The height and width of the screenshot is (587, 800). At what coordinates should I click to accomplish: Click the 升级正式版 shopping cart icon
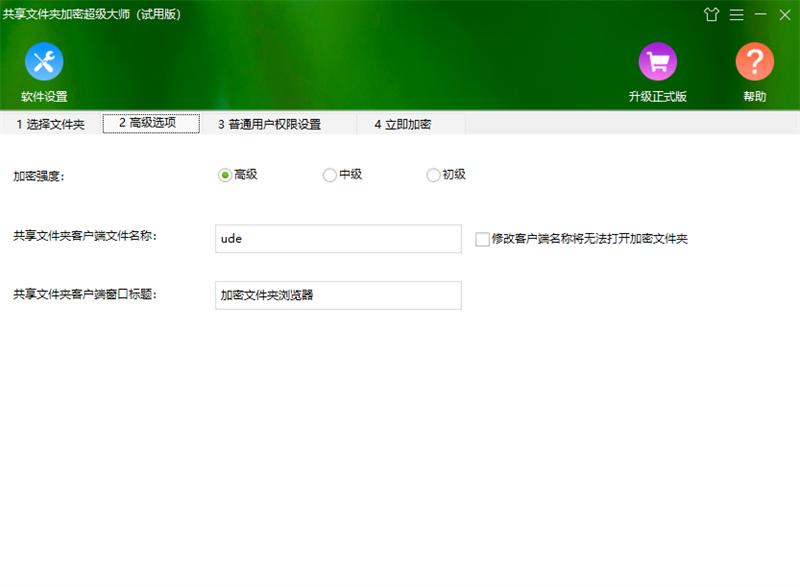click(x=657, y=63)
